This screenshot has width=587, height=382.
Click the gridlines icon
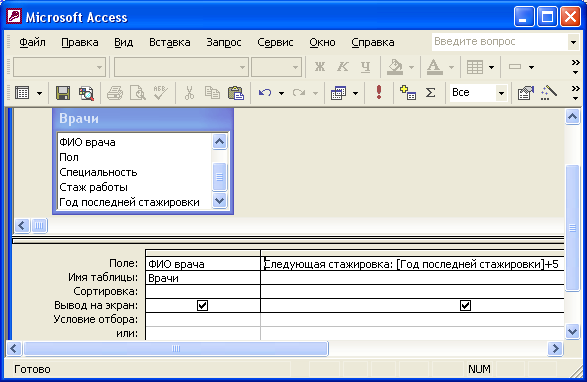[x=475, y=67]
